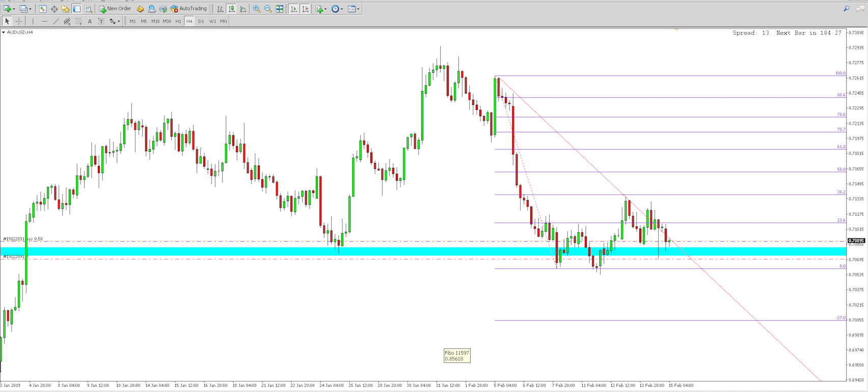868x392 pixels.
Task: Draw an equidistant channel
Action: [x=67, y=21]
